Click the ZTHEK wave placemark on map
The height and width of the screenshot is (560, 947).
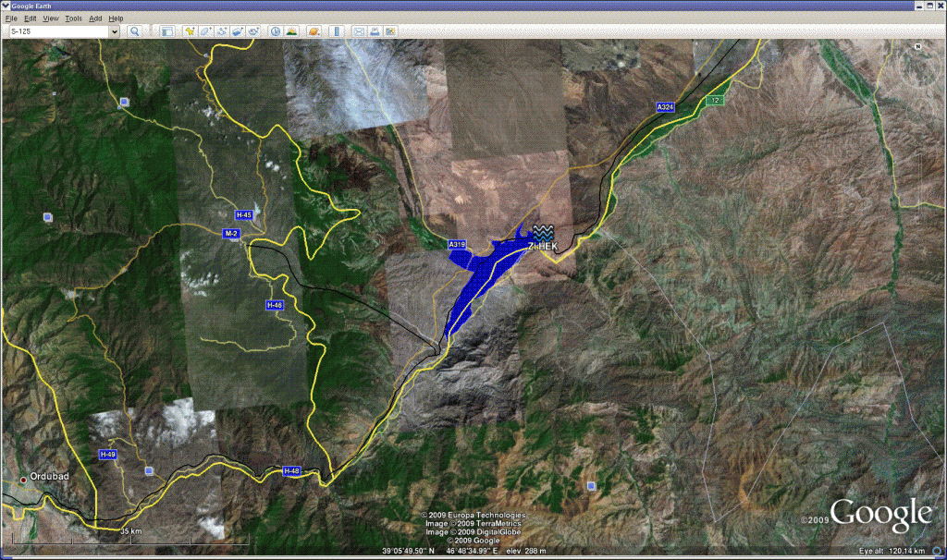pos(543,232)
